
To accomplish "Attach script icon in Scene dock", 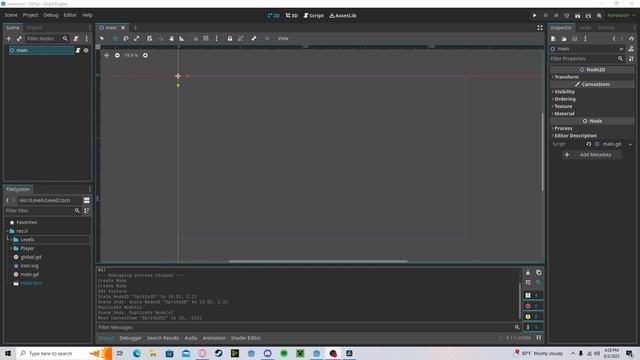I will click(x=76, y=38).
